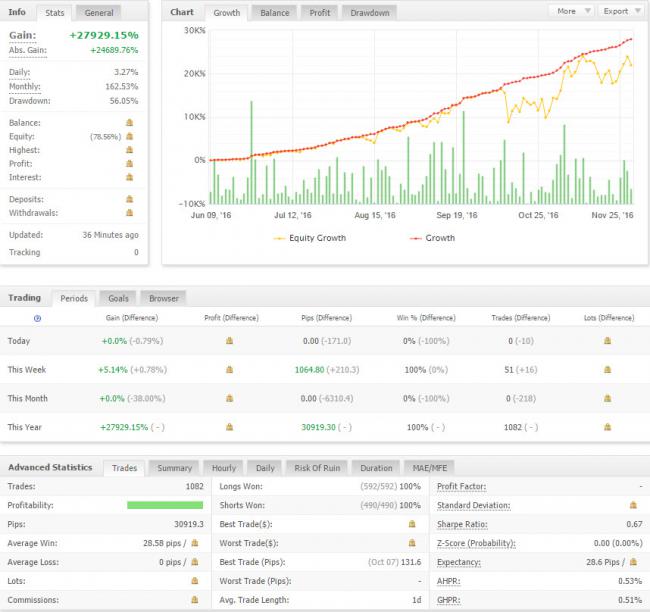Screen dimensions: 650x612
Task: Click the lock icon in Today's Profit column
Action: pyautogui.click(x=229, y=341)
